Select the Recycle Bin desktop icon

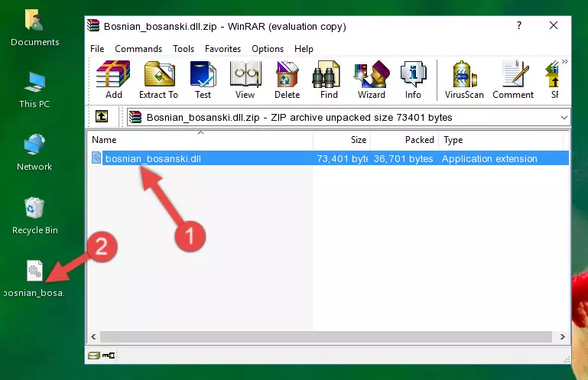click(35, 216)
